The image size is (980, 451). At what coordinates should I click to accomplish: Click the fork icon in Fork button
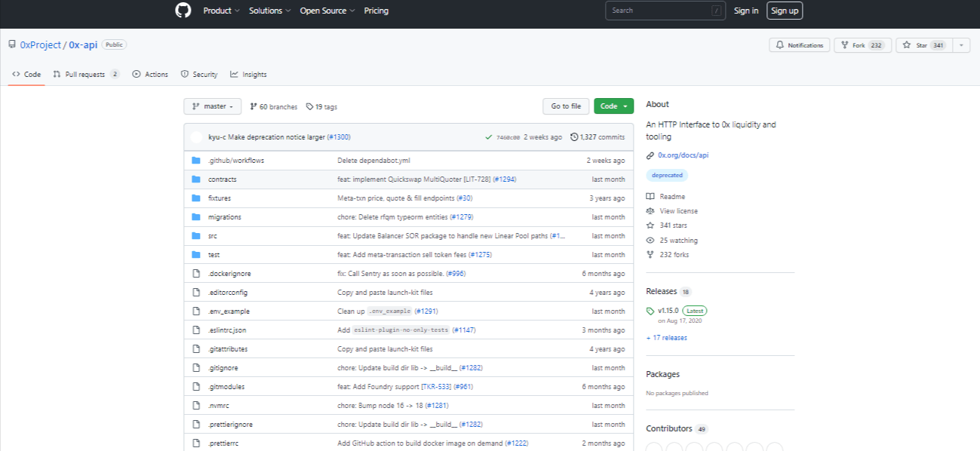(845, 45)
